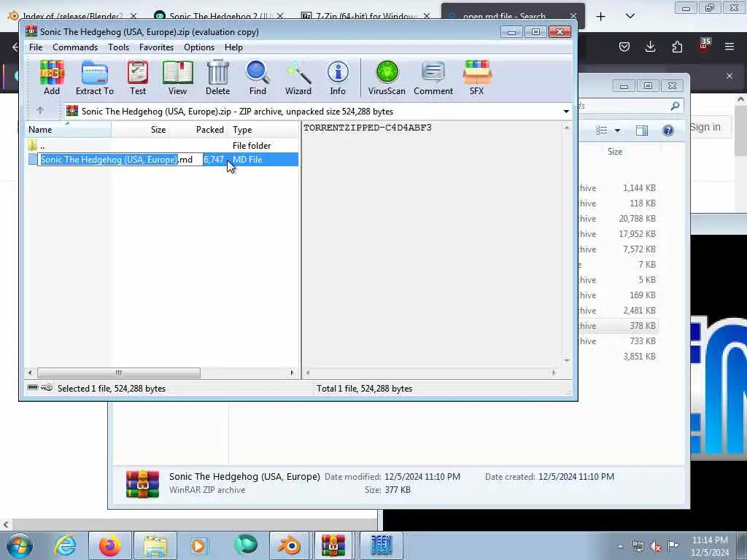Open the View toolbar icon
Screen dimensions: 747x560
point(177,78)
